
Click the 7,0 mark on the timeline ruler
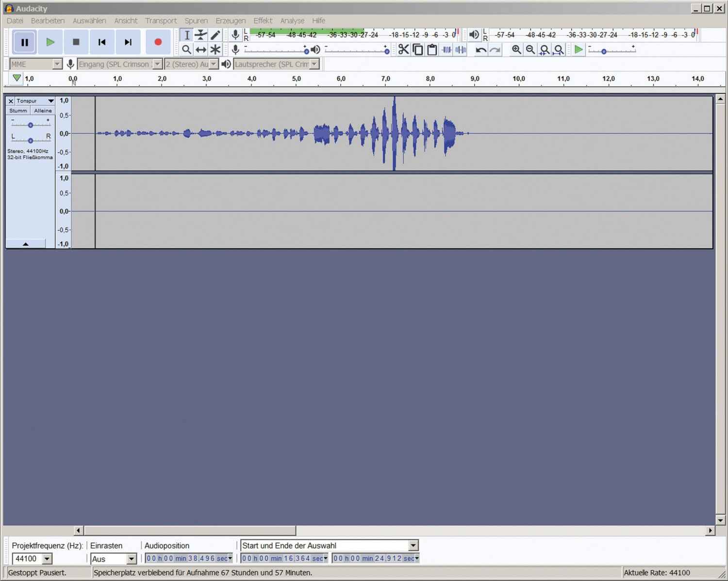pos(386,79)
